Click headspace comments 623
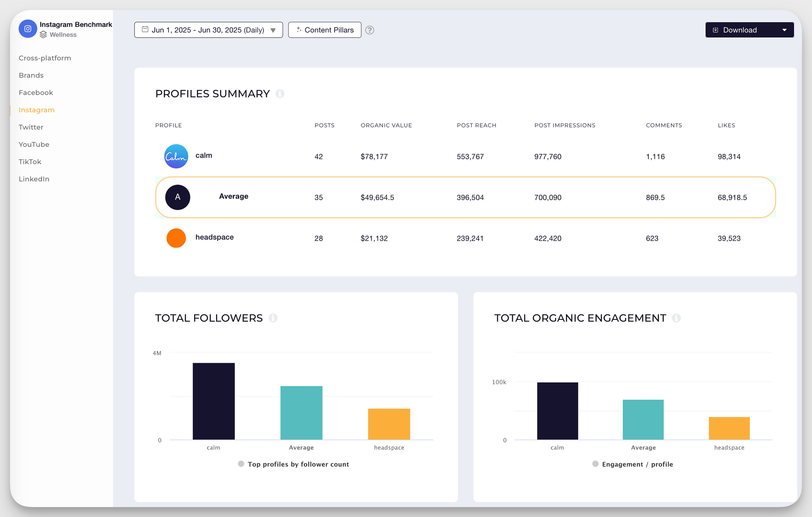This screenshot has width=812, height=517. pos(652,239)
